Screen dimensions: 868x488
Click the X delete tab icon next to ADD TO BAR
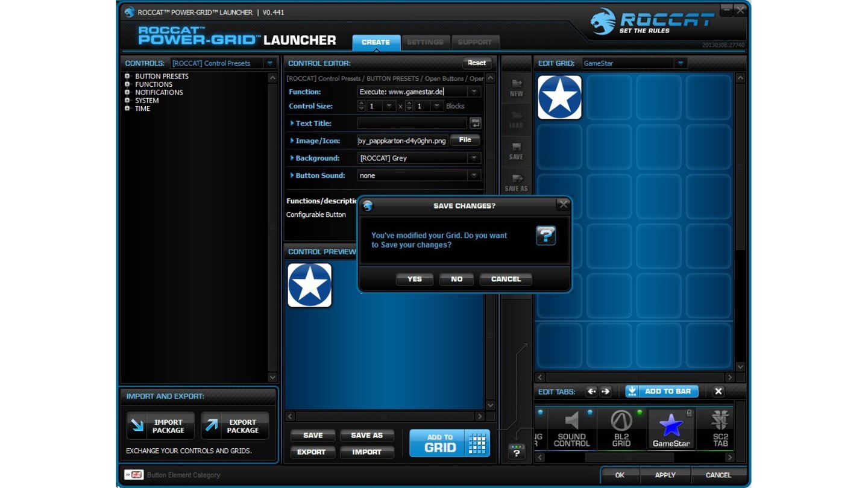718,392
